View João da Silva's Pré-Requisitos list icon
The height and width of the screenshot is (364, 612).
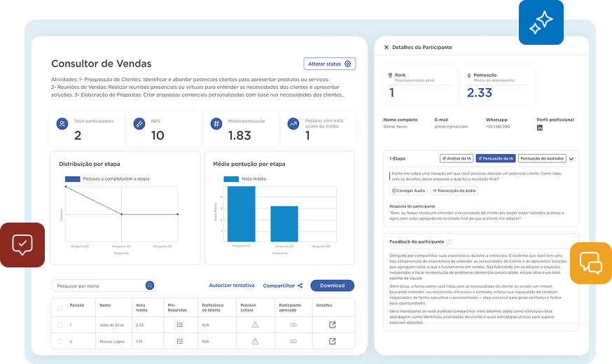[180, 325]
